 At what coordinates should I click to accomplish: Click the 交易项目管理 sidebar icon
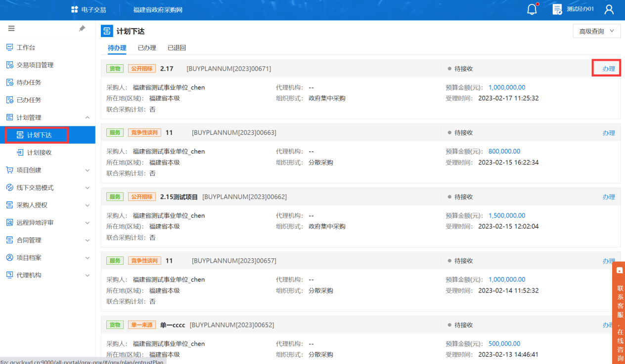(x=9, y=65)
